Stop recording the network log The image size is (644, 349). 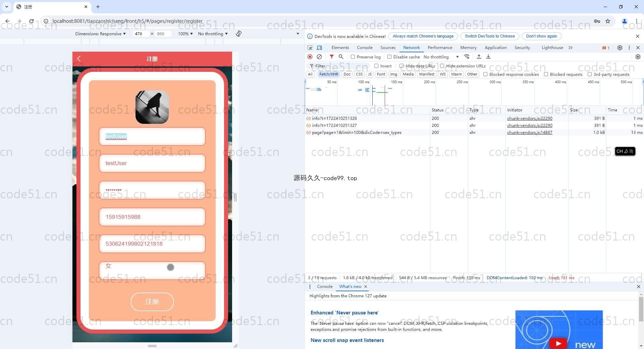point(310,57)
